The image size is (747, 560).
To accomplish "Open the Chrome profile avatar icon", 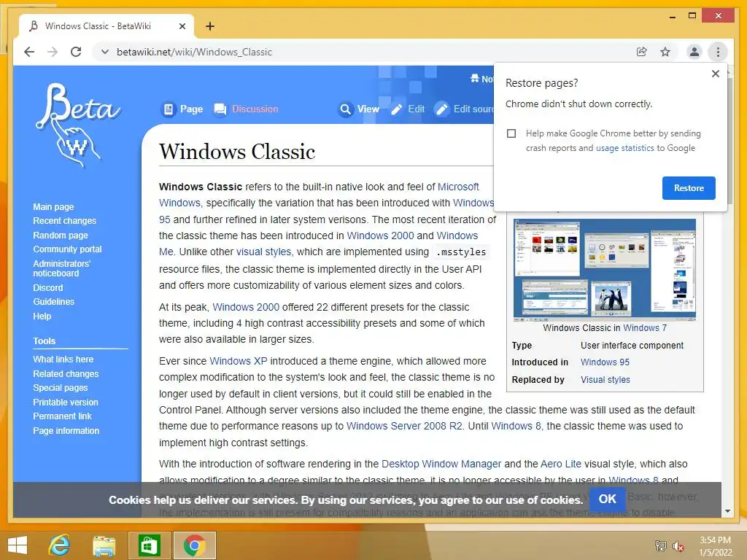I will (x=694, y=52).
